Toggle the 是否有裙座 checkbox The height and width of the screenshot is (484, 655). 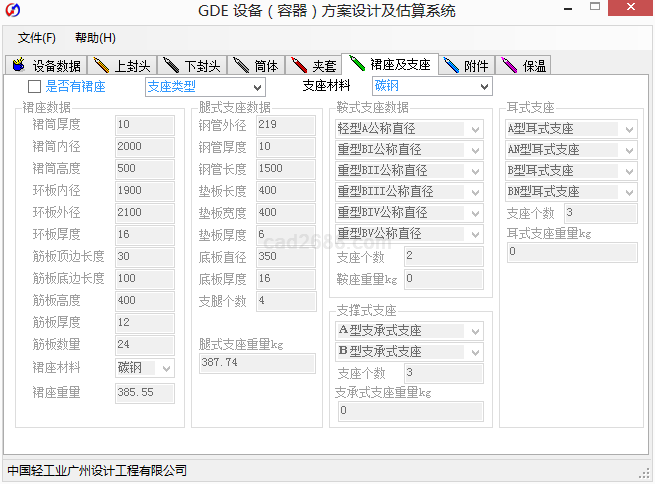(x=34, y=87)
